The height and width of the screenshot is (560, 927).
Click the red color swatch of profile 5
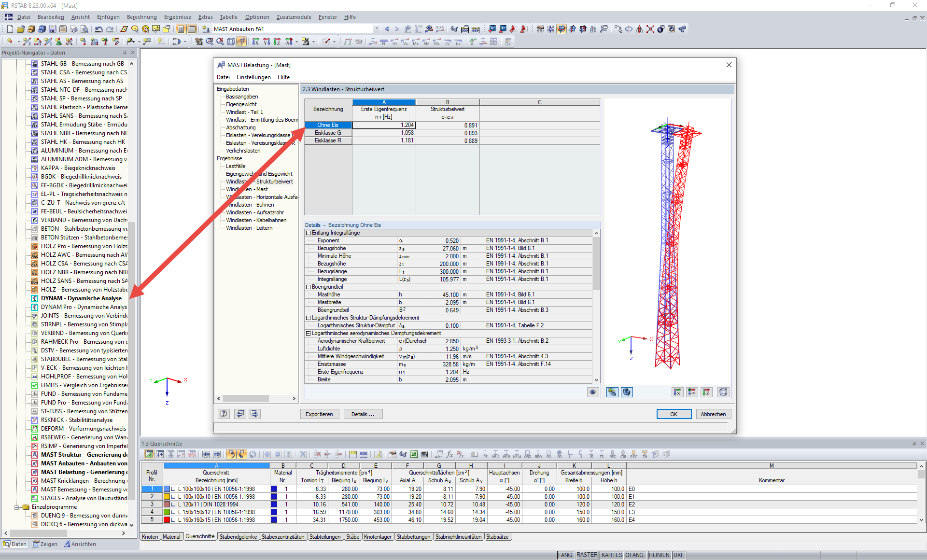(x=167, y=520)
